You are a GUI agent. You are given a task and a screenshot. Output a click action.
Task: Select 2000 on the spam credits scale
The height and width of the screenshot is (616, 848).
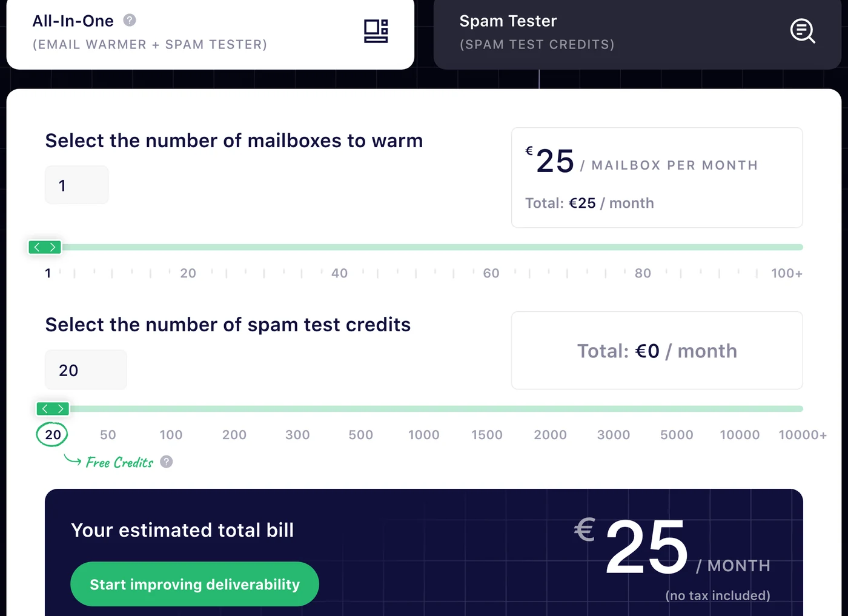pos(551,435)
